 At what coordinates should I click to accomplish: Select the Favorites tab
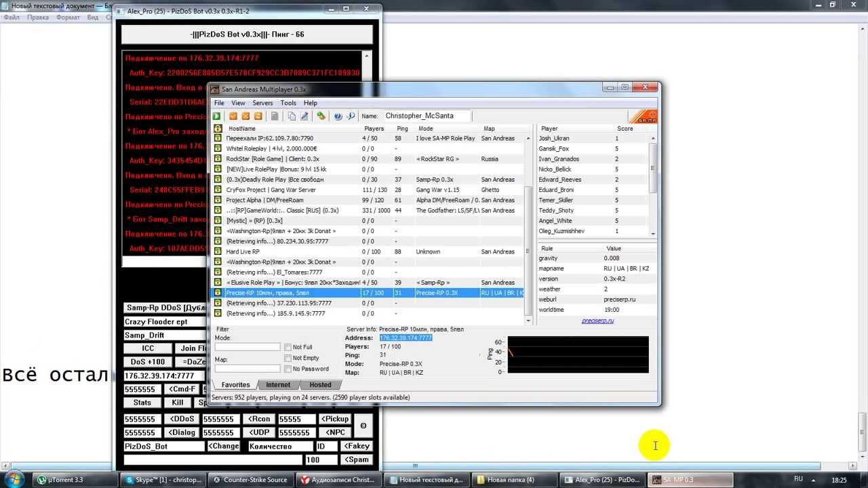235,384
